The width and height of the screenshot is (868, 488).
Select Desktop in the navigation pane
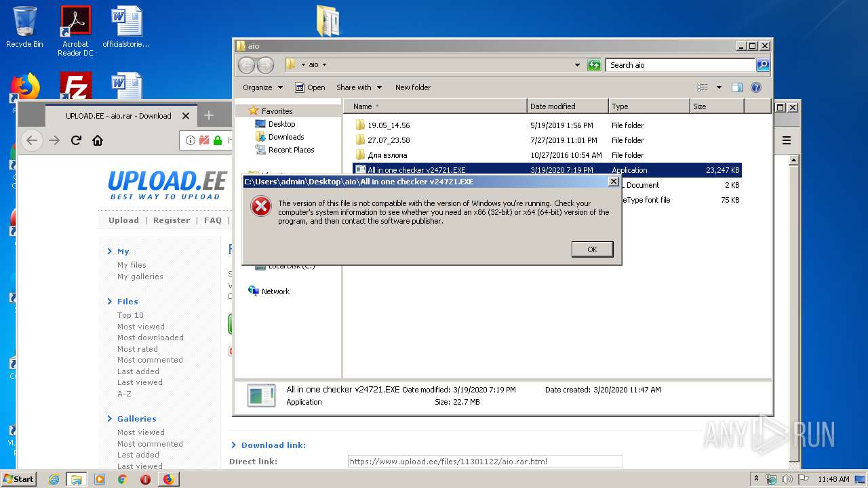click(x=281, y=124)
